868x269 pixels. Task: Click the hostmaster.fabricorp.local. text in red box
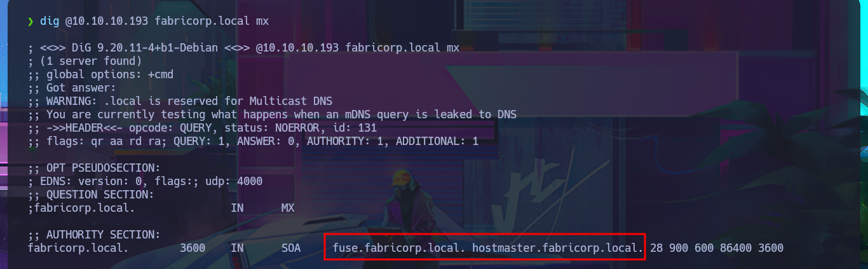pyautogui.click(x=558, y=248)
